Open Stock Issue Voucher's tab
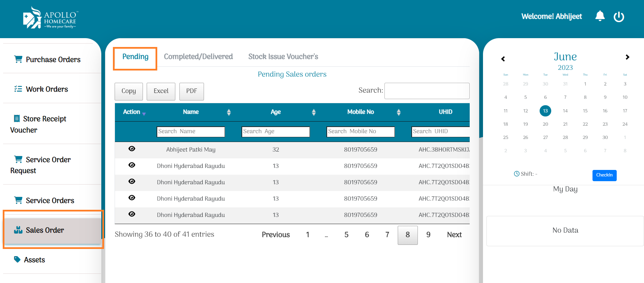The image size is (644, 283). [283, 57]
